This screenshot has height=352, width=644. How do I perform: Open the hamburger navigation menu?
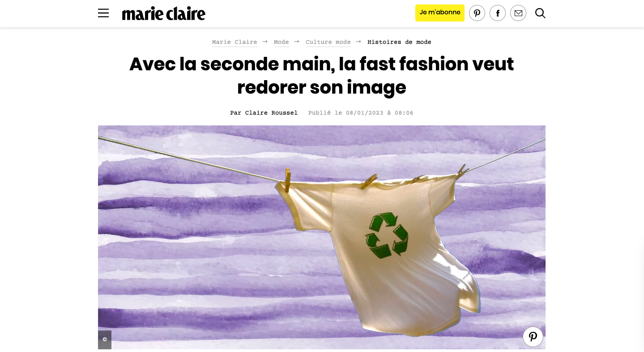103,13
